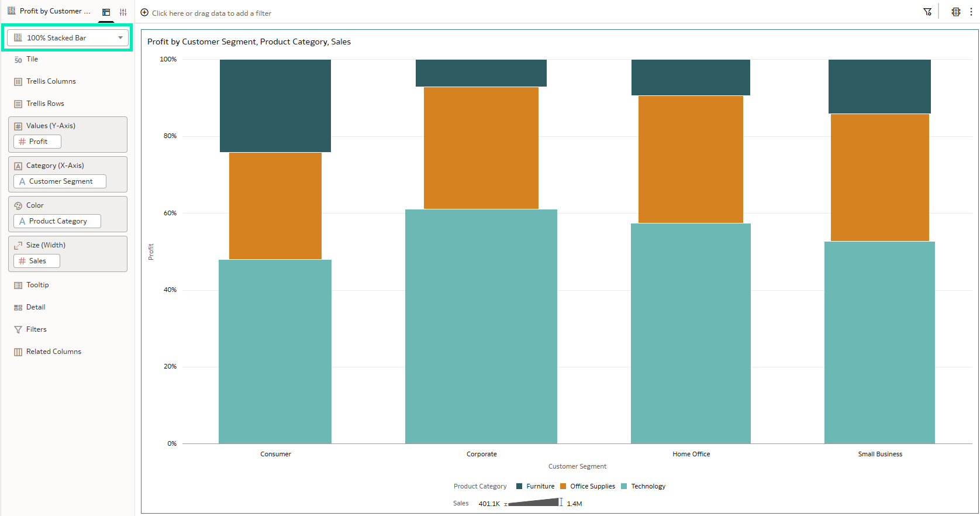The image size is (980, 516).
Task: Select the Sales size pill
Action: tap(37, 261)
